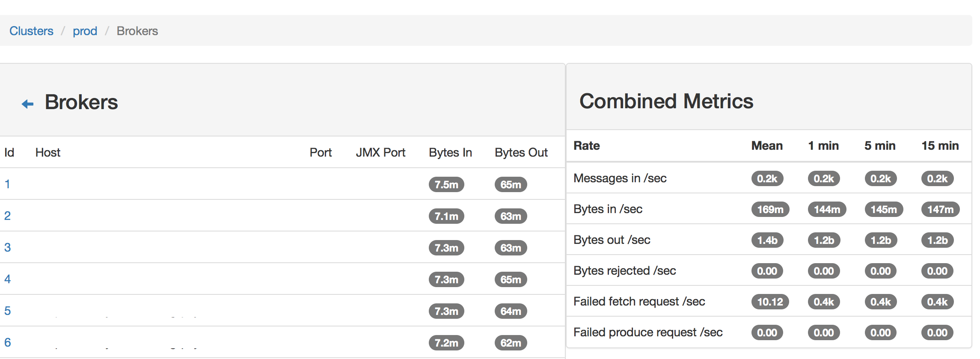
Task: Click the Failed fetch request /sec label
Action: click(639, 301)
